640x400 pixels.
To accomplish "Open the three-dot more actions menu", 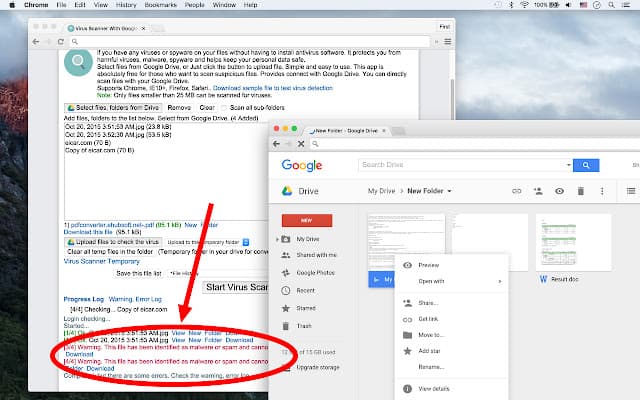I will pos(602,191).
